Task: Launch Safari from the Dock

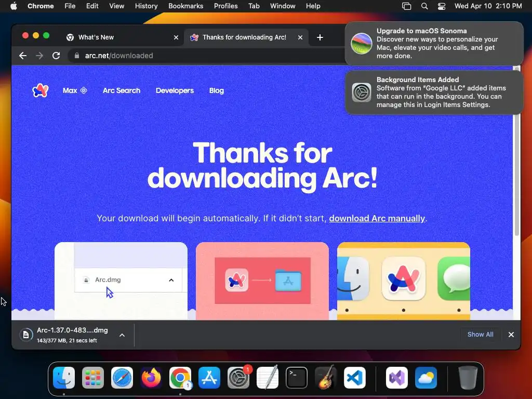Action: 122,378
